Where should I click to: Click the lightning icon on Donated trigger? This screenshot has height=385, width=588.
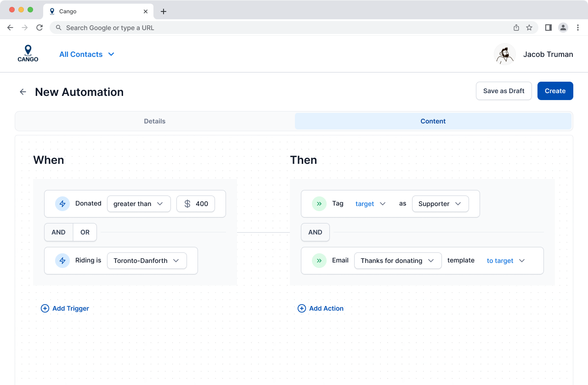tap(62, 204)
